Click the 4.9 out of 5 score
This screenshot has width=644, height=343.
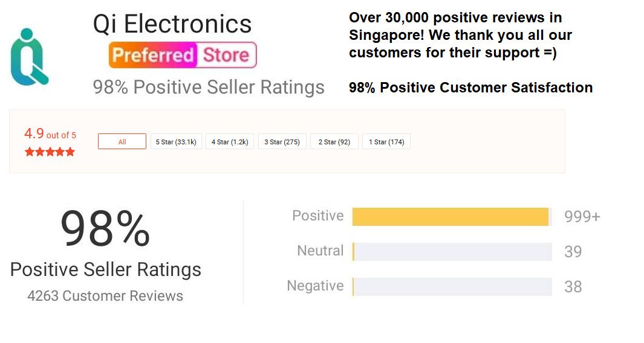pos(50,134)
